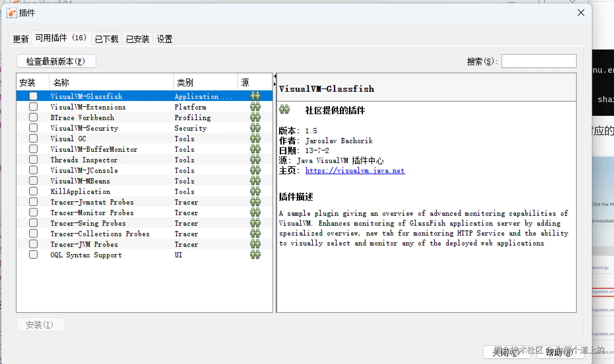Check the Tracer-Monitor Probes checkbox
This screenshot has height=364, width=614.
coord(33,212)
